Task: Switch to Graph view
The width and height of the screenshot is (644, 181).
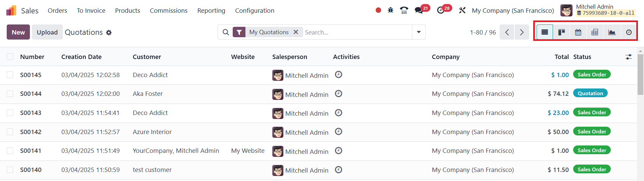Action: click(612, 32)
